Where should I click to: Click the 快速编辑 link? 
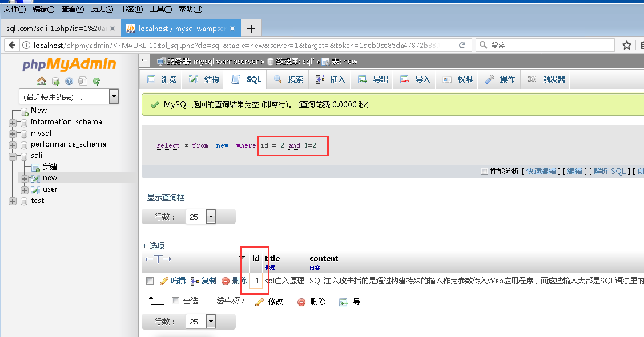[542, 170]
